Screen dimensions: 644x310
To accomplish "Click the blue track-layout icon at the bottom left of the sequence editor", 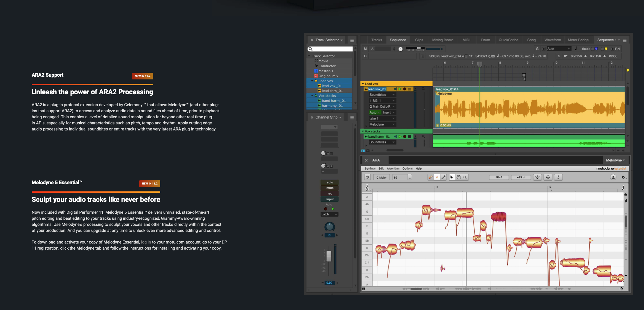I will tap(363, 150).
